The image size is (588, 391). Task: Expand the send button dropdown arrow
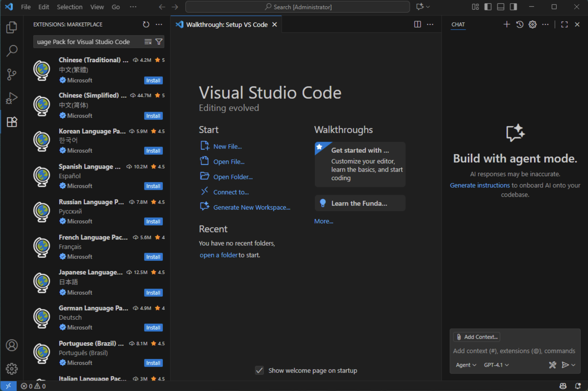point(573,365)
